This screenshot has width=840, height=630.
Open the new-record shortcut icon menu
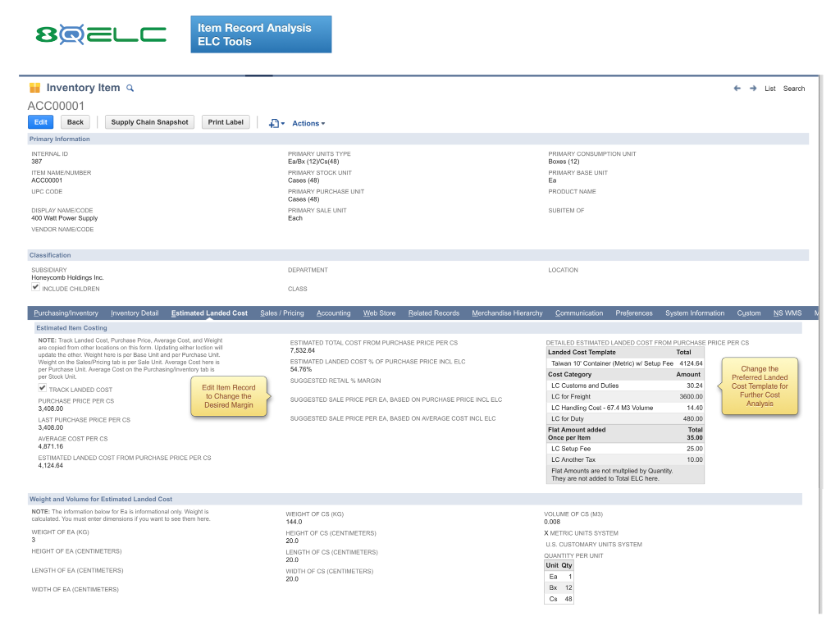point(276,123)
